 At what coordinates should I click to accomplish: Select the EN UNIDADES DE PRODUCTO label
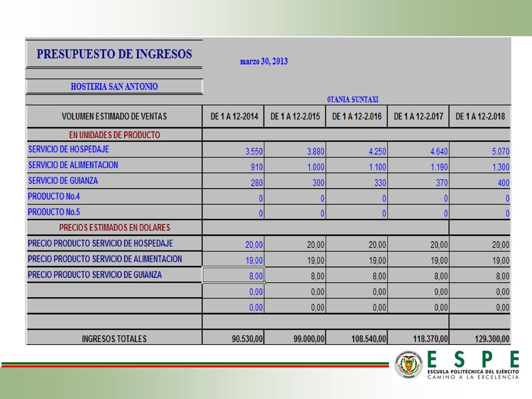click(x=114, y=135)
